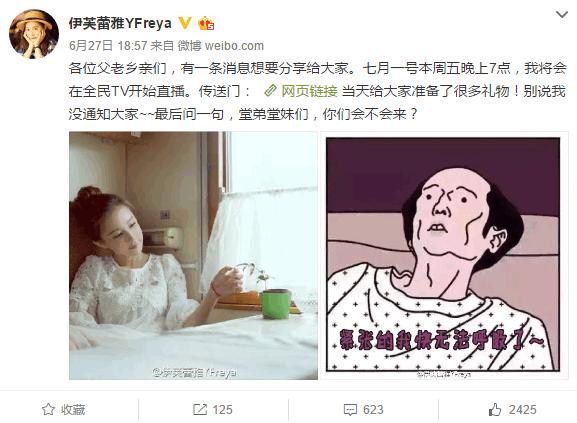This screenshot has height=423, width=577.
Task: Open the photo of woman by window
Action: (194, 255)
